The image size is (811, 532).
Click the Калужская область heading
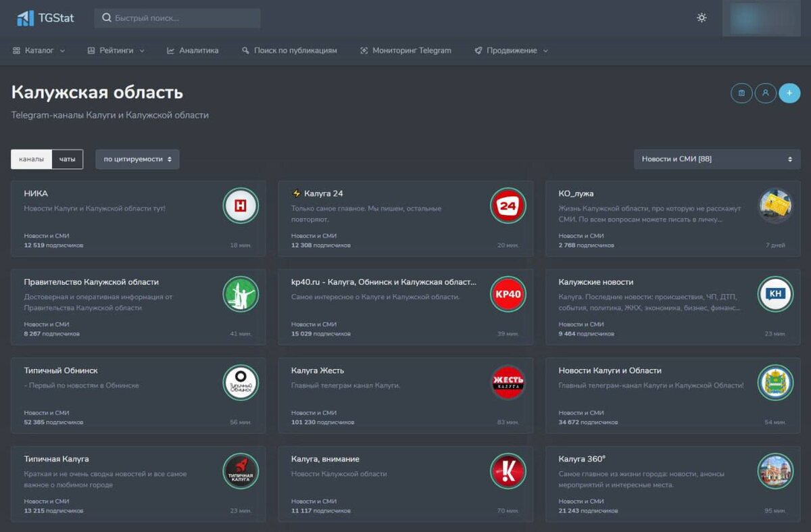click(97, 93)
